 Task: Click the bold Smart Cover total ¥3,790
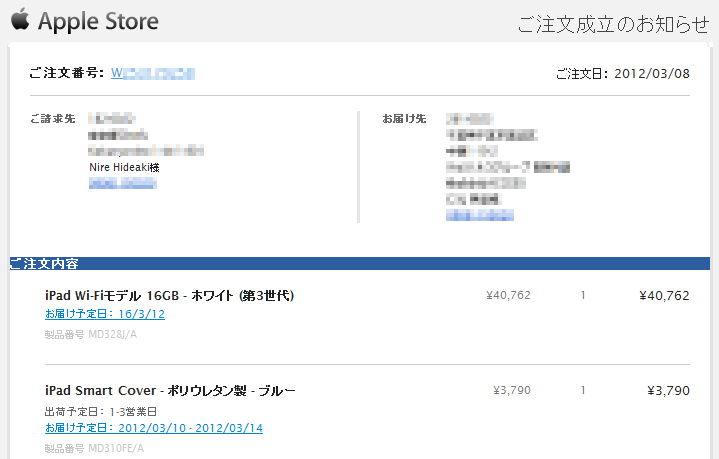668,391
